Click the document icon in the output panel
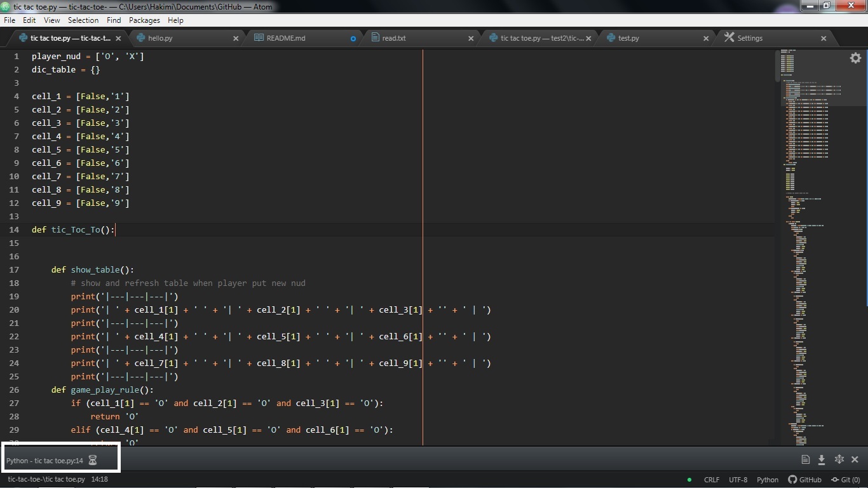 pos(805,459)
